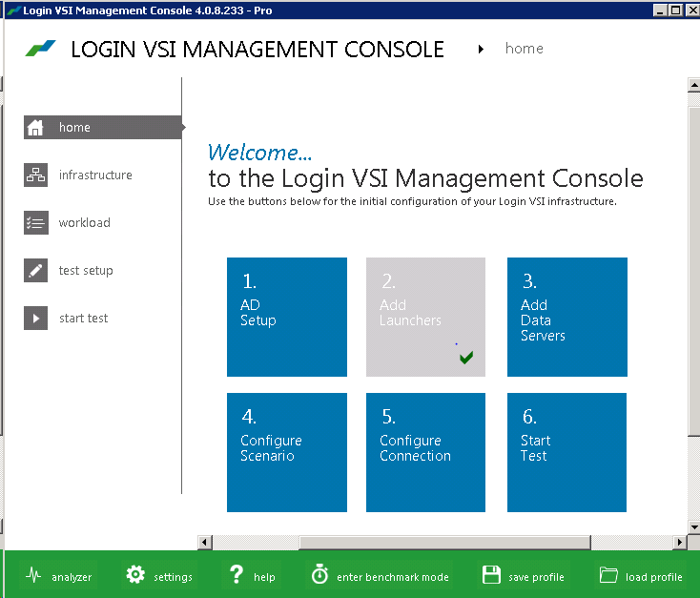The image size is (700, 598).
Task: Click the save profile text
Action: click(536, 577)
